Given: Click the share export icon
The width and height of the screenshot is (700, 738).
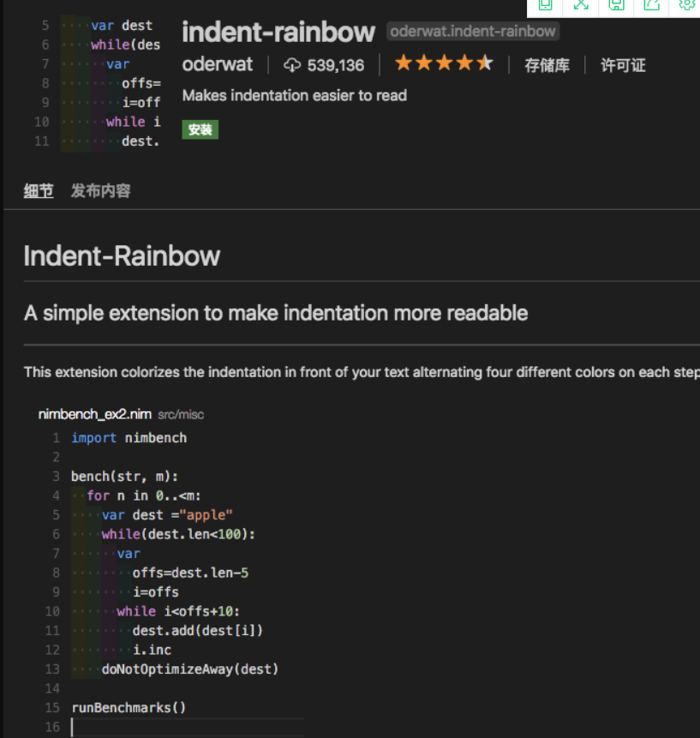Looking at the screenshot, I should pyautogui.click(x=651, y=4).
